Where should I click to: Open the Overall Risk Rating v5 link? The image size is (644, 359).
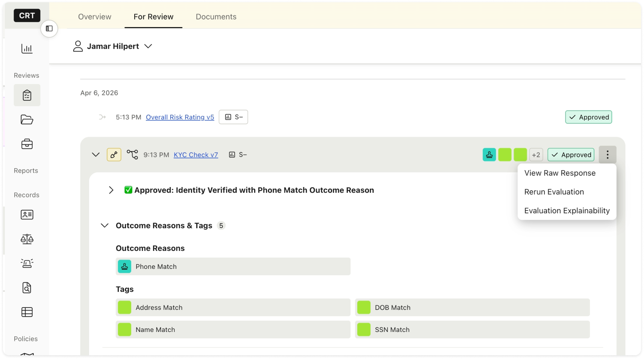[x=180, y=117]
